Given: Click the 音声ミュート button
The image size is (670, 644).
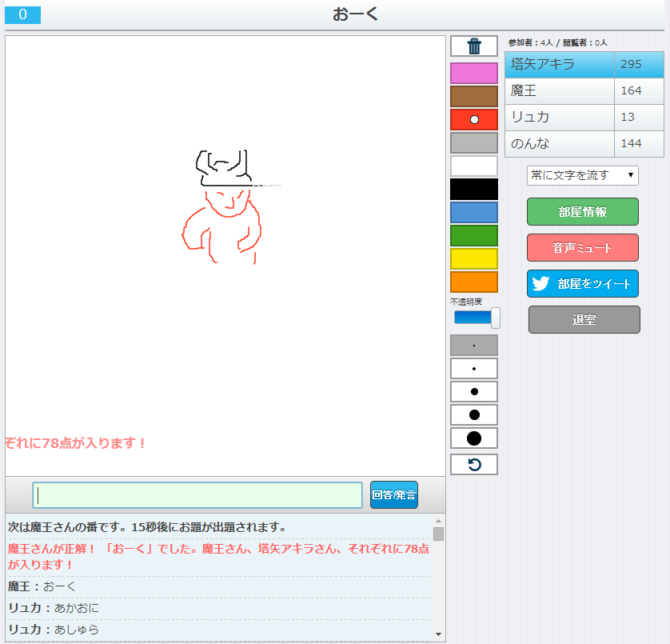Looking at the screenshot, I should [x=582, y=247].
